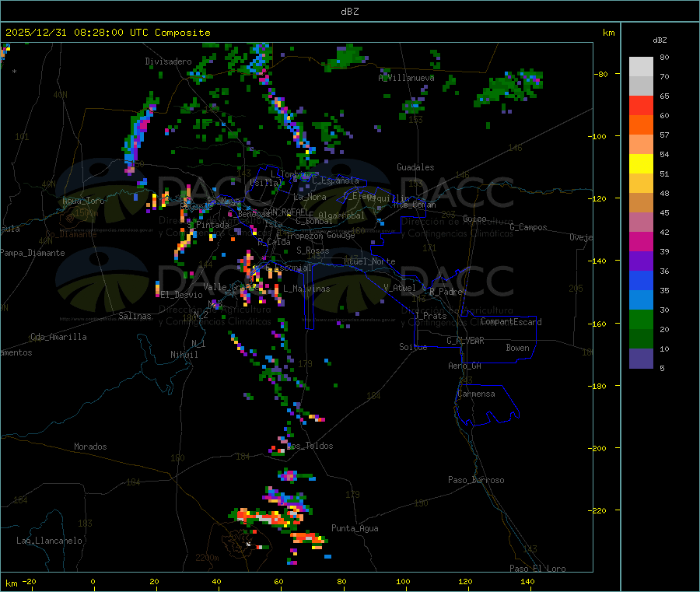Click the Lag.Llancanelo location label
Viewport: 700px width, 592px height.
49,541
